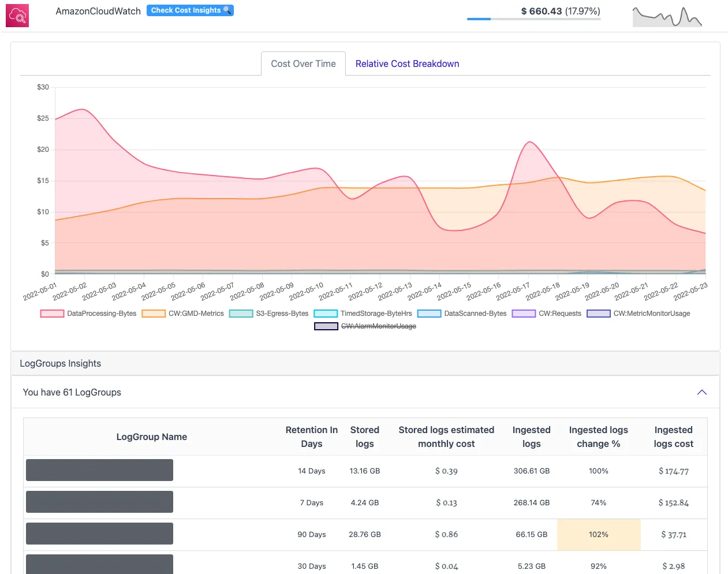The image size is (728, 574).
Task: Click the '7 Days' retention cell
Action: (312, 503)
